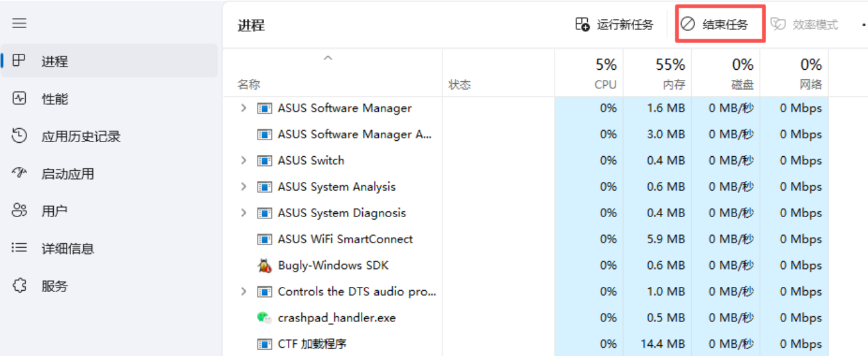Click the ASUS WiFi SmartConnect process icon
868x356 pixels.
click(264, 239)
